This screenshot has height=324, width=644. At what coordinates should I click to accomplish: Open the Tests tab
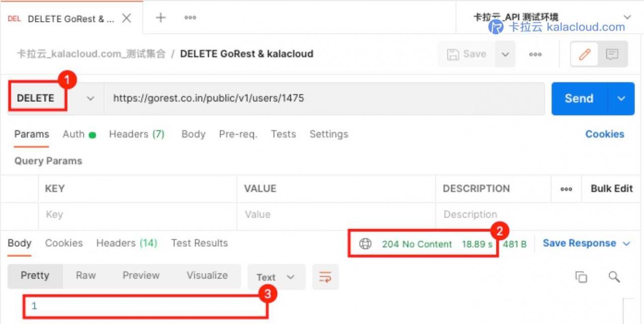point(283,134)
